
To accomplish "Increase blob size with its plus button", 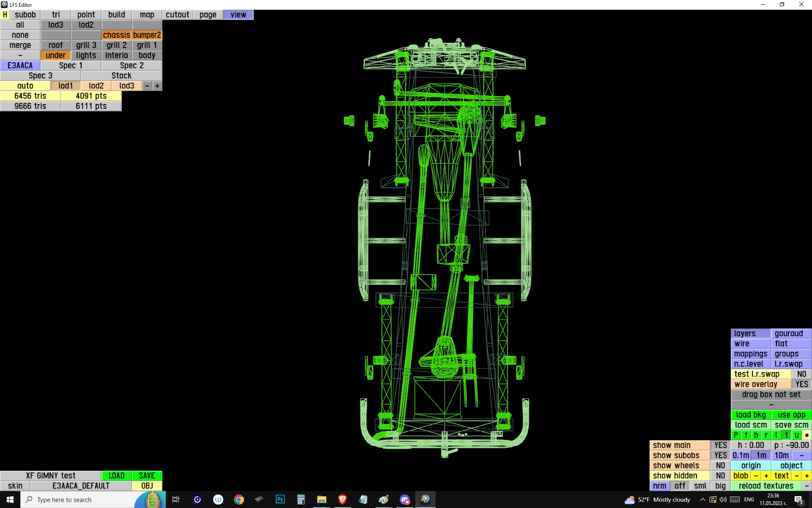I will [766, 476].
